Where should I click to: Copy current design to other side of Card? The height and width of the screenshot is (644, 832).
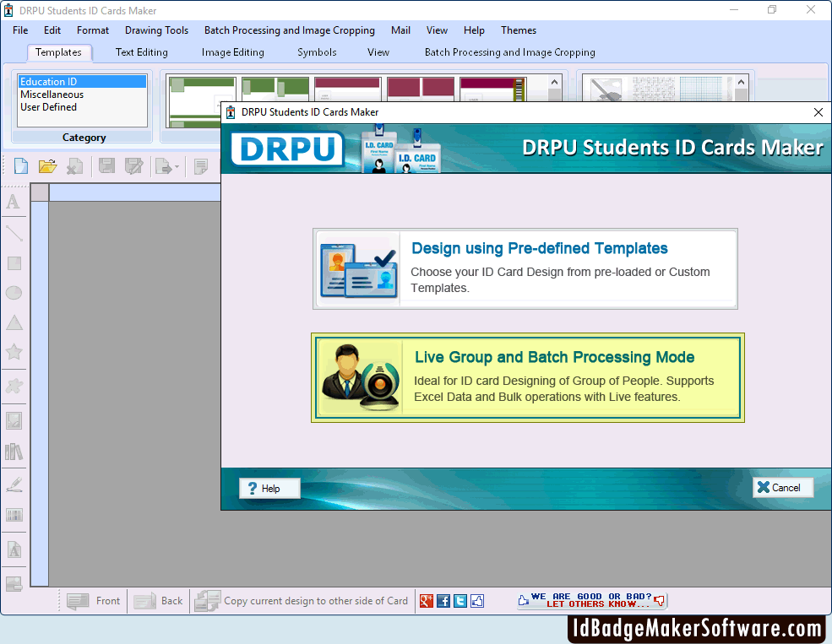(x=302, y=601)
